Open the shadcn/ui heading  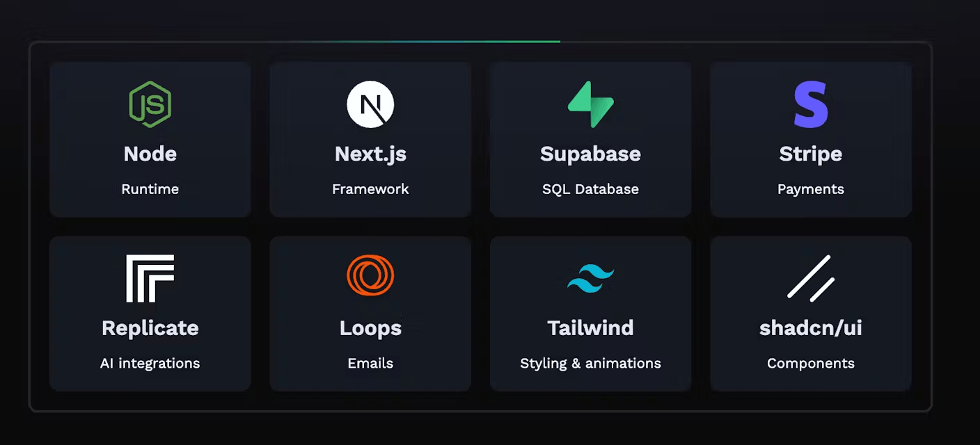coord(811,327)
